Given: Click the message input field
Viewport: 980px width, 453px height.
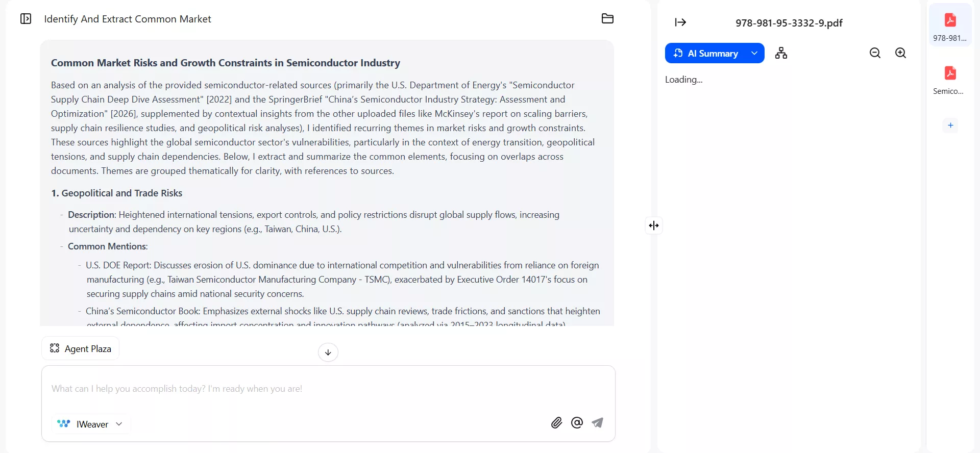Looking at the screenshot, I should [x=327, y=389].
